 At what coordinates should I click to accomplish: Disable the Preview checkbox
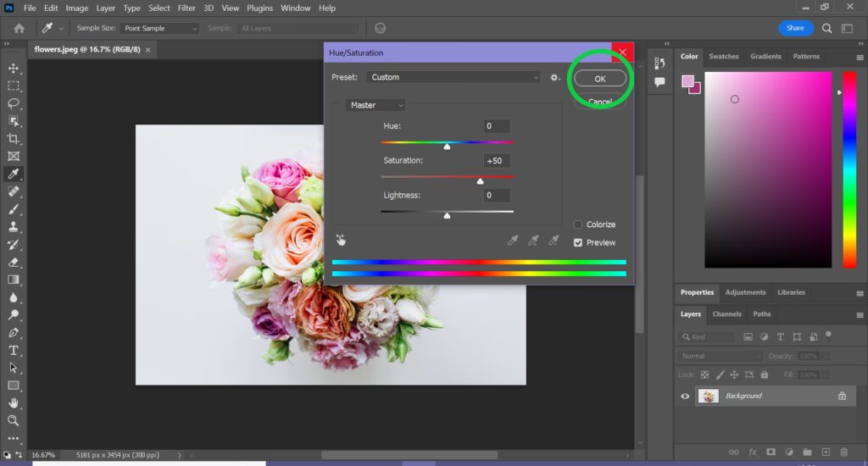click(578, 242)
